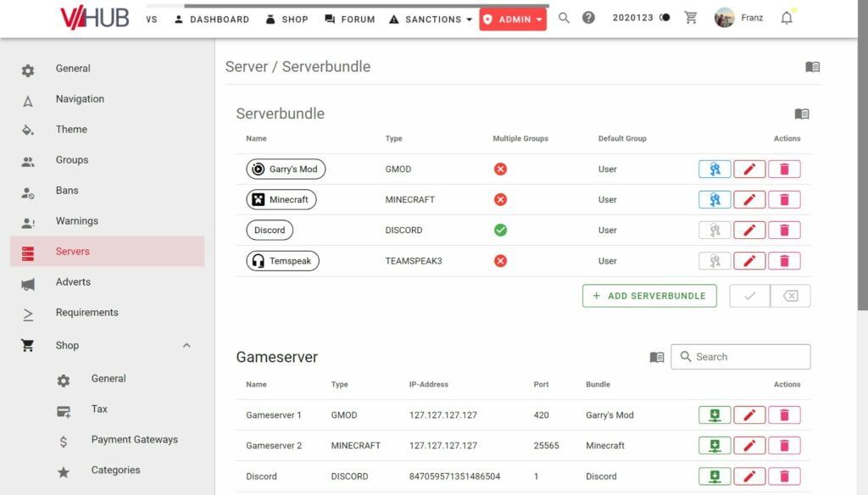
Task: Go to Forum in top navigation
Action: (350, 19)
